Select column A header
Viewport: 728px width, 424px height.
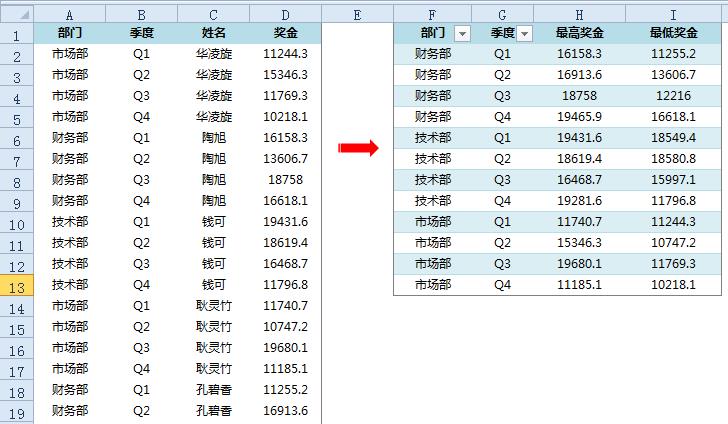[70, 15]
